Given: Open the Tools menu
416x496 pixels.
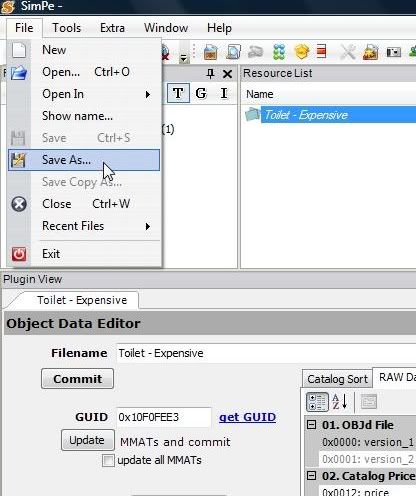Looking at the screenshot, I should 67,28.
